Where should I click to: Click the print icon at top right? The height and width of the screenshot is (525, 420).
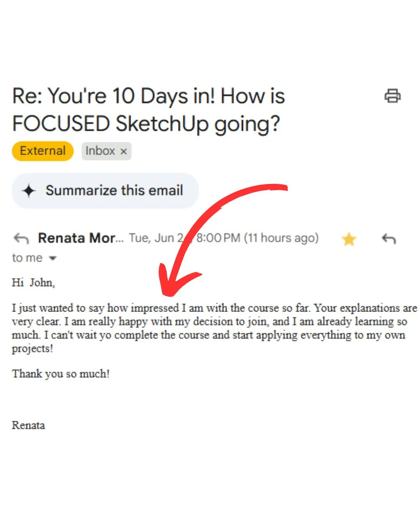tap(392, 96)
